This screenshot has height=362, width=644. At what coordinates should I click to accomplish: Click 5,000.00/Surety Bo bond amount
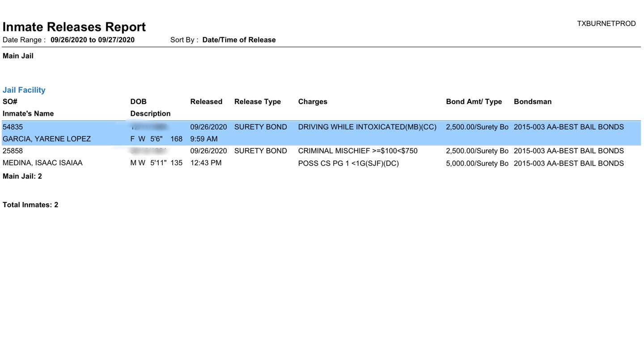pyautogui.click(x=477, y=164)
